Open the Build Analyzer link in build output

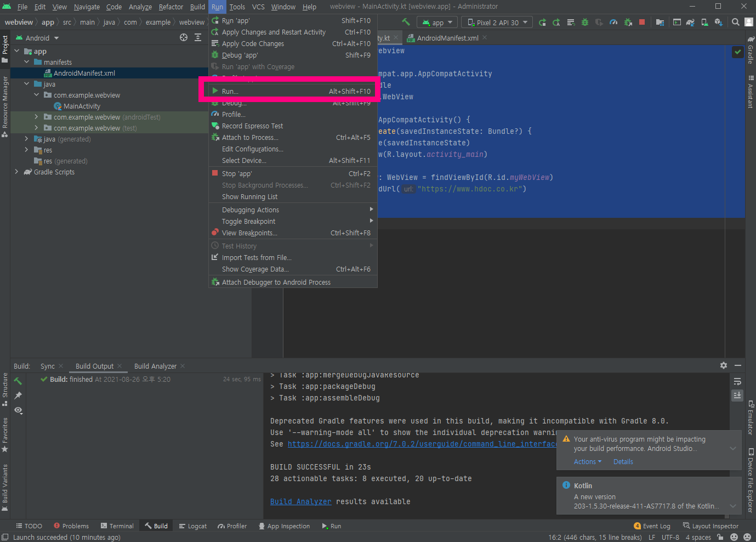click(x=300, y=501)
